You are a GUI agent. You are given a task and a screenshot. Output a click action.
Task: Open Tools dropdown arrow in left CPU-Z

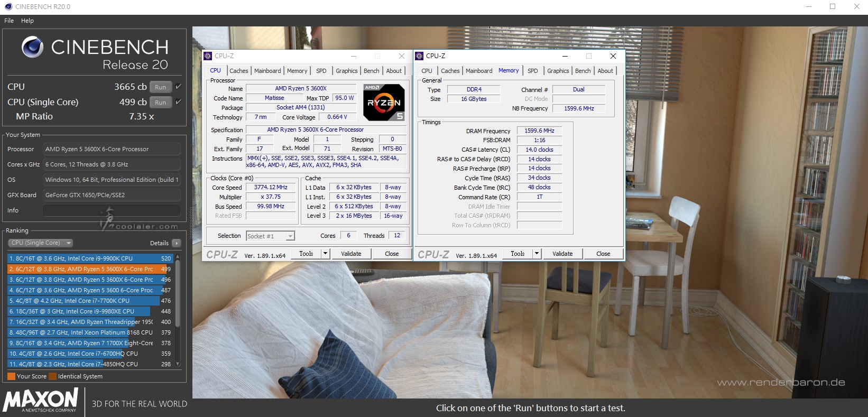tap(325, 254)
